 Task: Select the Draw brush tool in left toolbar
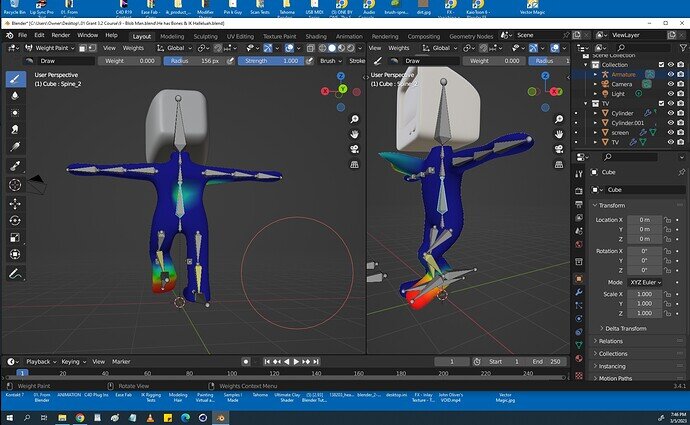click(15, 79)
